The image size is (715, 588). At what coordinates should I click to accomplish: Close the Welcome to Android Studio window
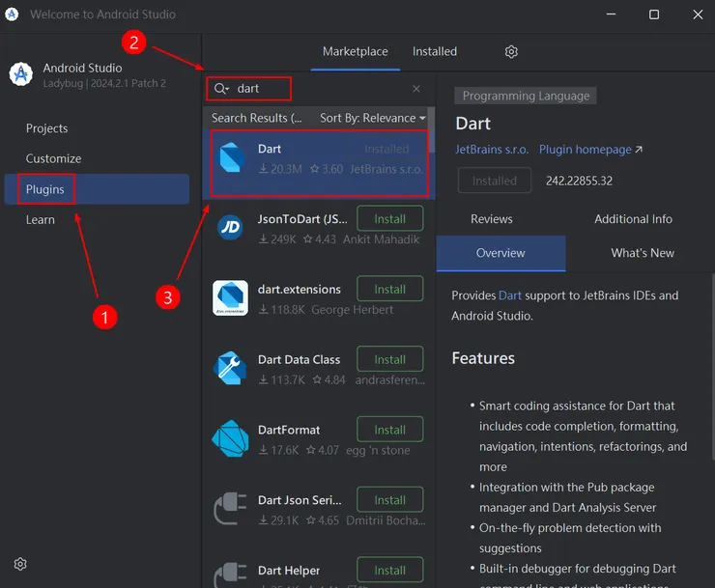click(x=698, y=14)
